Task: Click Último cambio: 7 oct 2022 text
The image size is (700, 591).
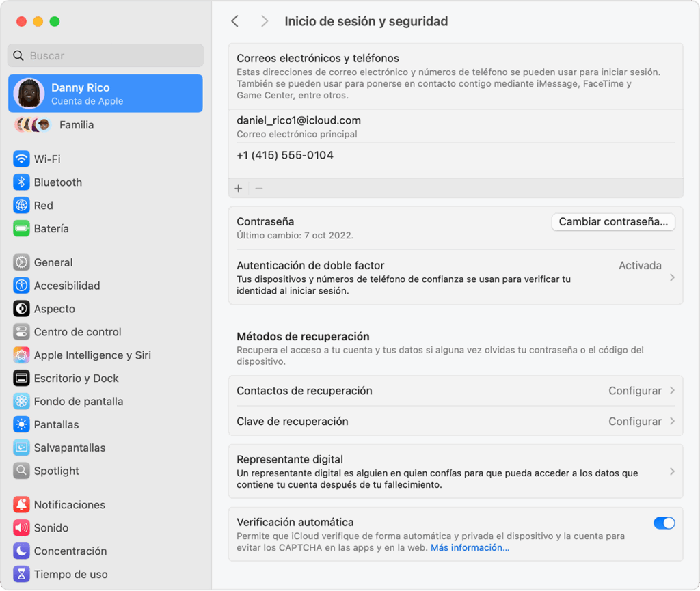Action: click(295, 236)
